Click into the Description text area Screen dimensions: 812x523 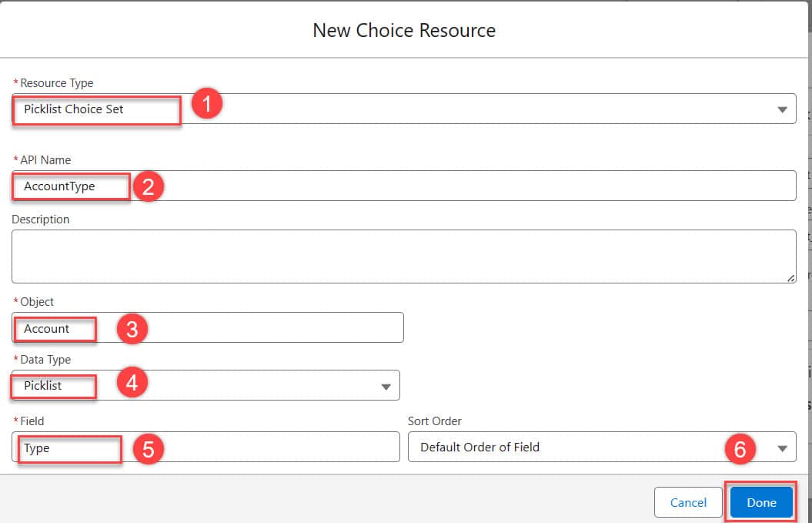pyautogui.click(x=403, y=256)
